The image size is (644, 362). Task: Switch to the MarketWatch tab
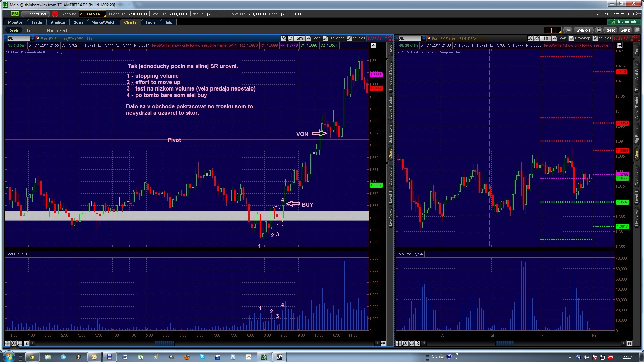(103, 22)
